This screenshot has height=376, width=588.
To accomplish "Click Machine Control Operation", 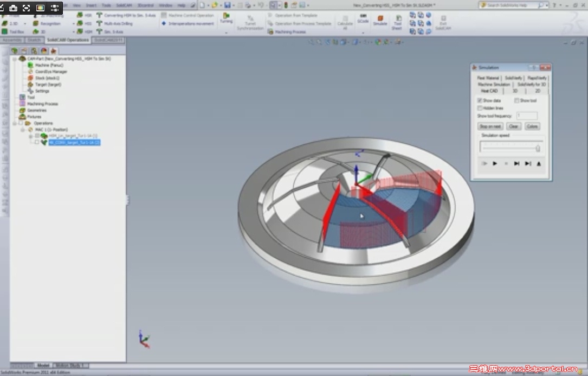I will click(x=188, y=15).
